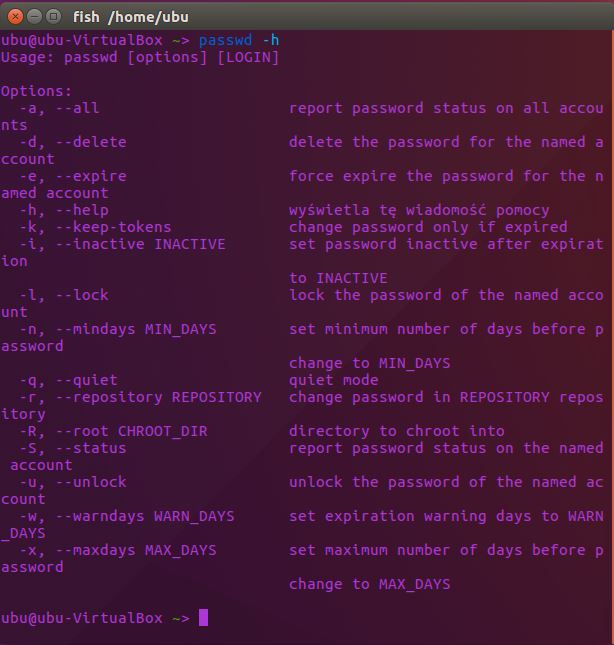Image resolution: width=614 pixels, height=645 pixels.
Task: Click the terminal cursor block at the prompt
Action: point(203,617)
